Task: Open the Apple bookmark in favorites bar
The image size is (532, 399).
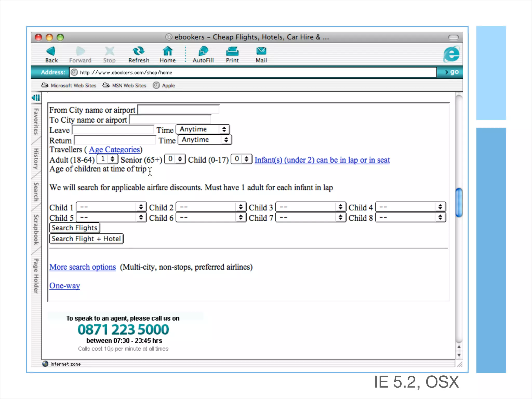Action: click(164, 85)
